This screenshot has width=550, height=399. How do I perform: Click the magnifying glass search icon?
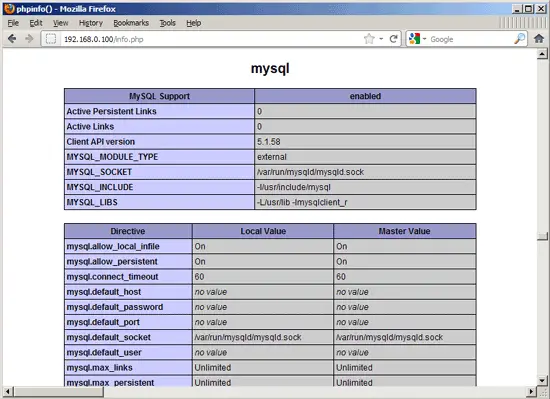[x=520, y=39]
